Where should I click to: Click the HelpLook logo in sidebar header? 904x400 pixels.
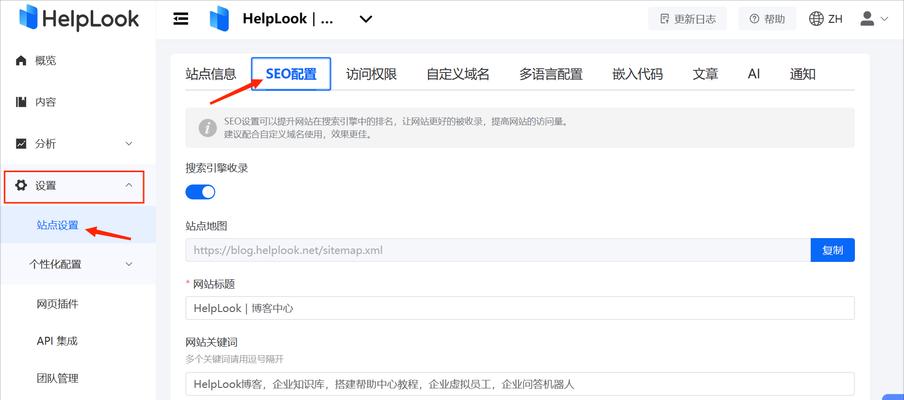(x=79, y=18)
